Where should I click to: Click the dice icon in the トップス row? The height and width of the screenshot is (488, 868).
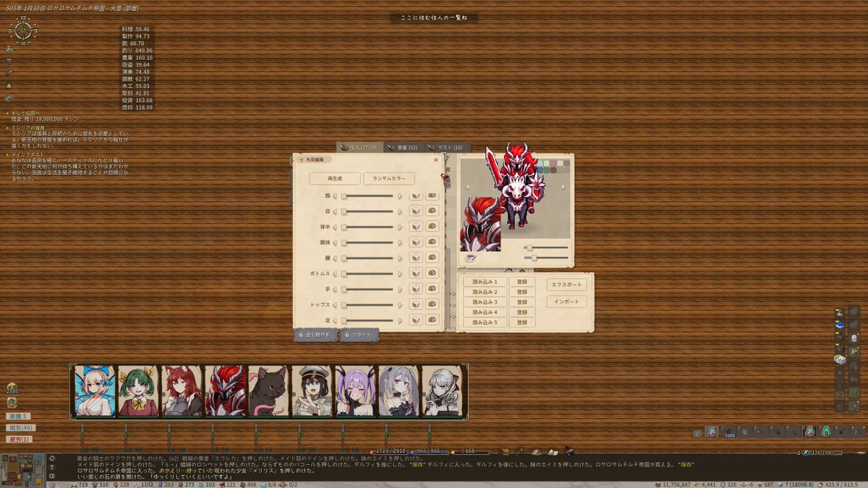[416, 304]
